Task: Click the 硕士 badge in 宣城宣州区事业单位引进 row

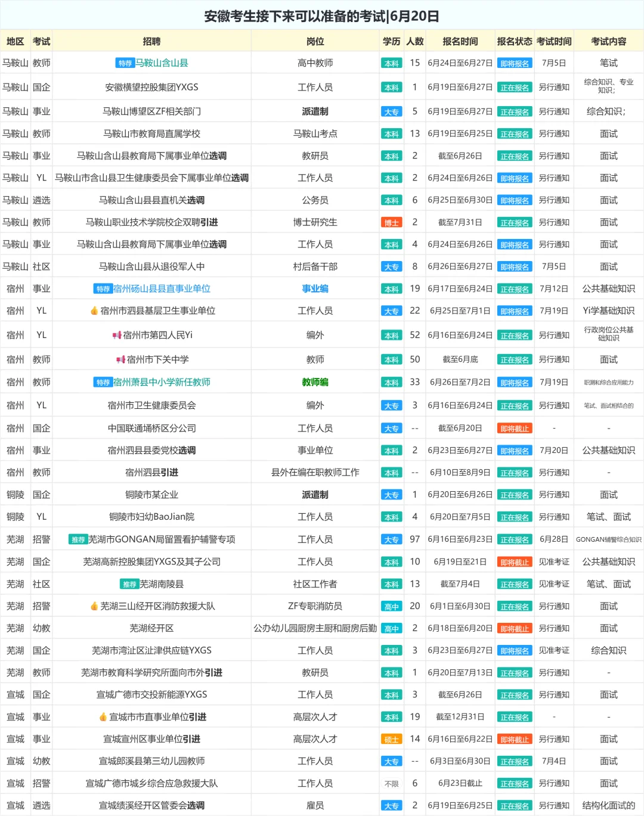Action: pyautogui.click(x=391, y=739)
